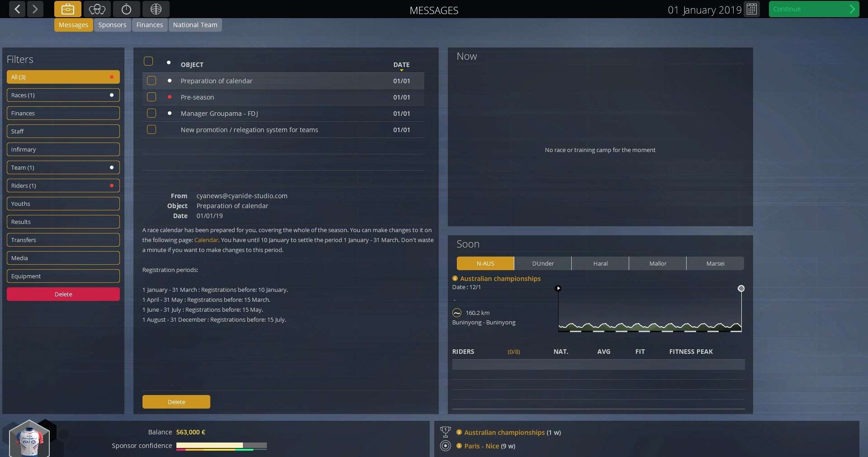Click the back navigation arrow
Viewport: 868px width, 457px height.
point(17,9)
